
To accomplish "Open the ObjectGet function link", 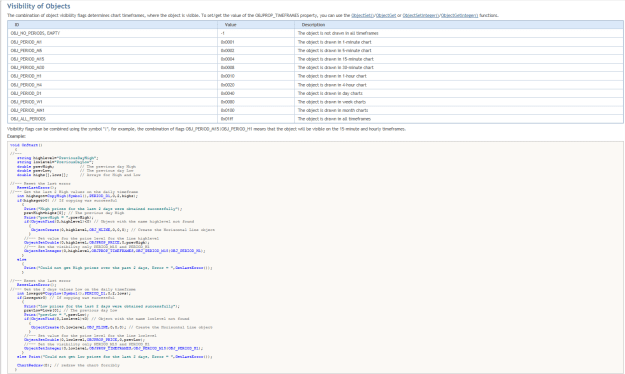I will click(386, 16).
